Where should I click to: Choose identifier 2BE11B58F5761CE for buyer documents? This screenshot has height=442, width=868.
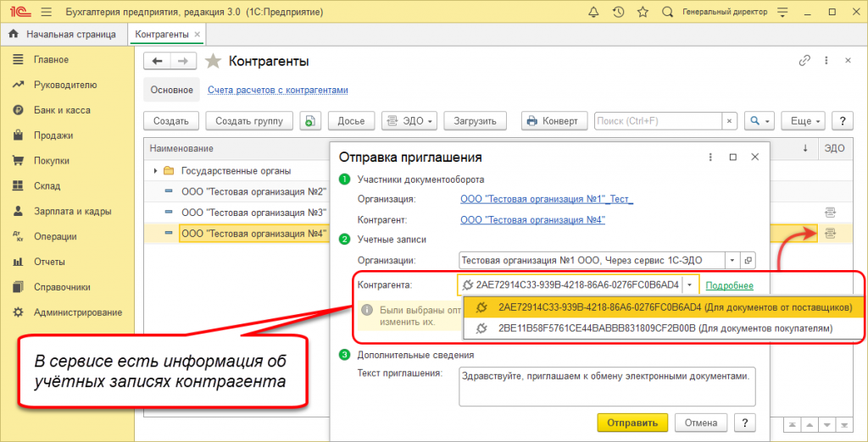(665, 328)
